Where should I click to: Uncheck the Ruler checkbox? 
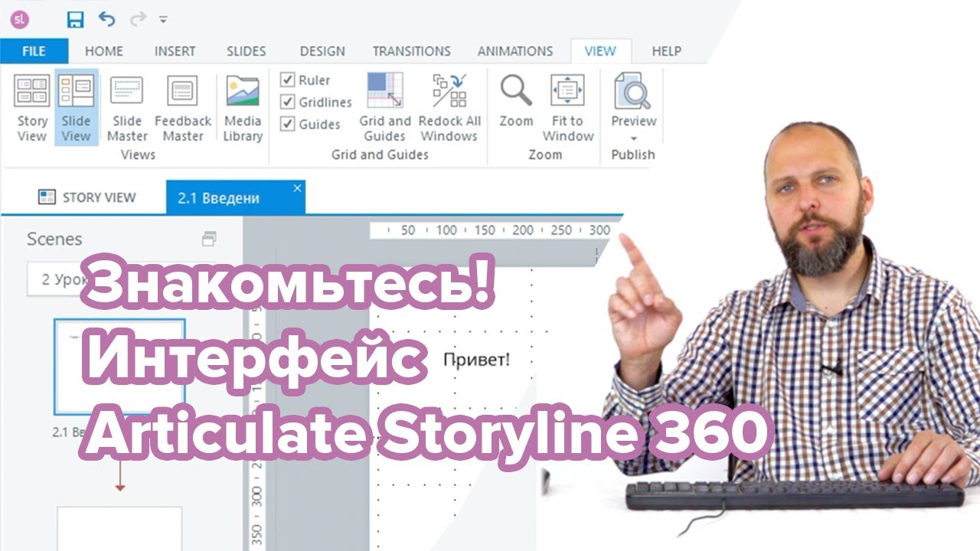(x=288, y=80)
